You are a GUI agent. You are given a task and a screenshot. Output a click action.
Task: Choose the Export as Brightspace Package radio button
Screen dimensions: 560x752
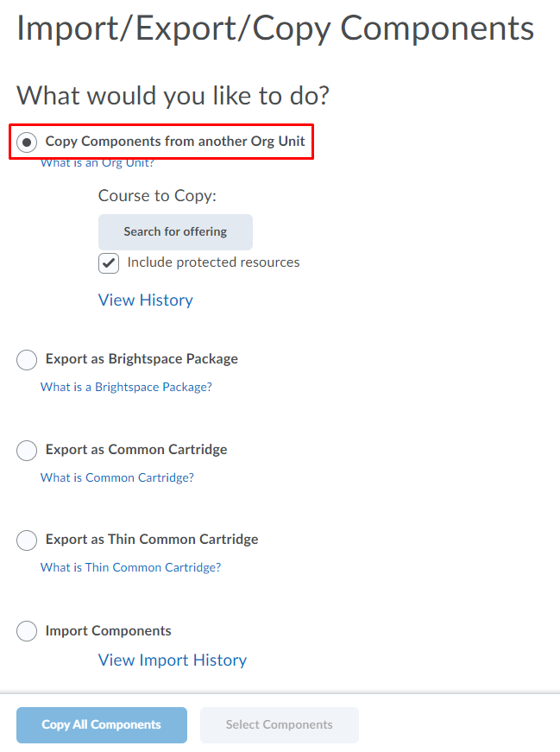(x=27, y=360)
